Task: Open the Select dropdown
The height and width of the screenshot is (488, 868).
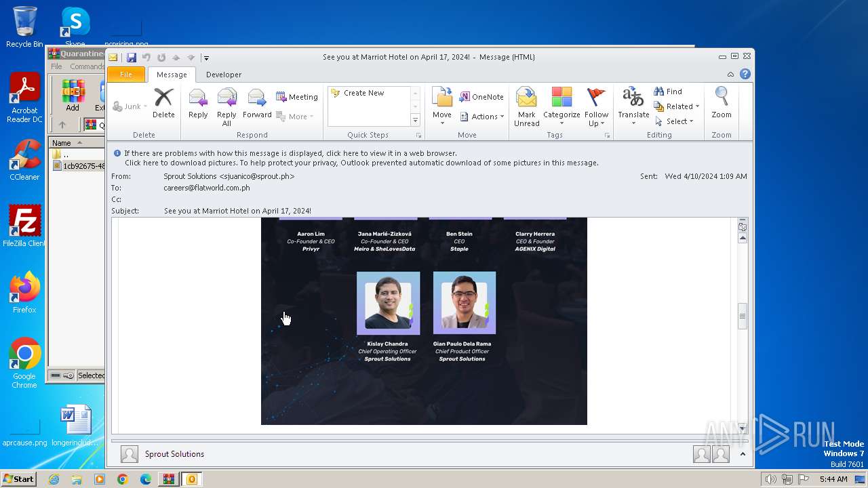Action: coord(674,121)
